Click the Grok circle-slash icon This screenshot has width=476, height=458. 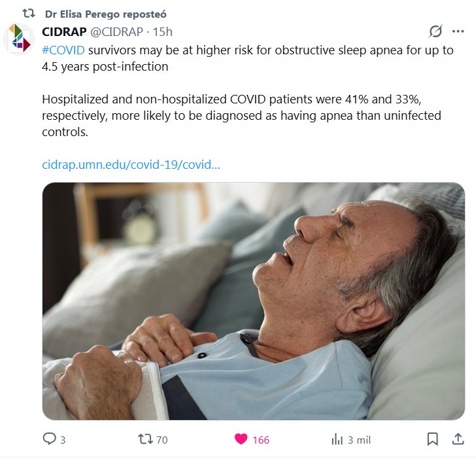click(435, 31)
